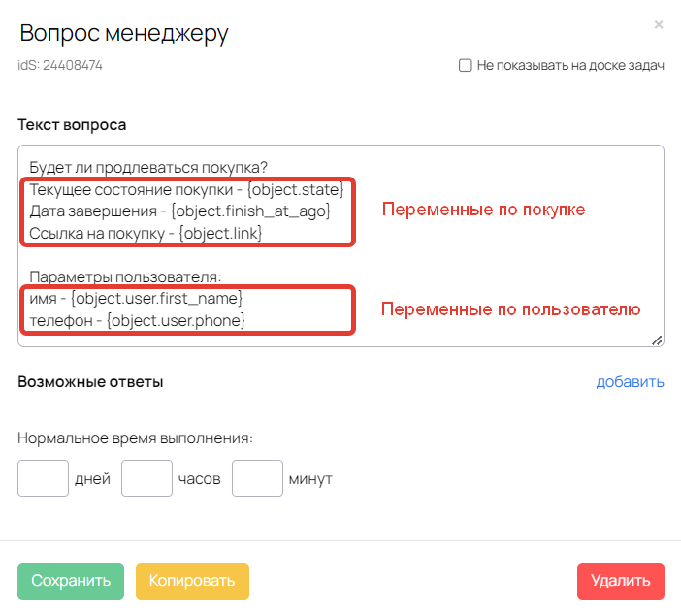Grab the textarea resize handle
The height and width of the screenshot is (616, 681).
657,340
